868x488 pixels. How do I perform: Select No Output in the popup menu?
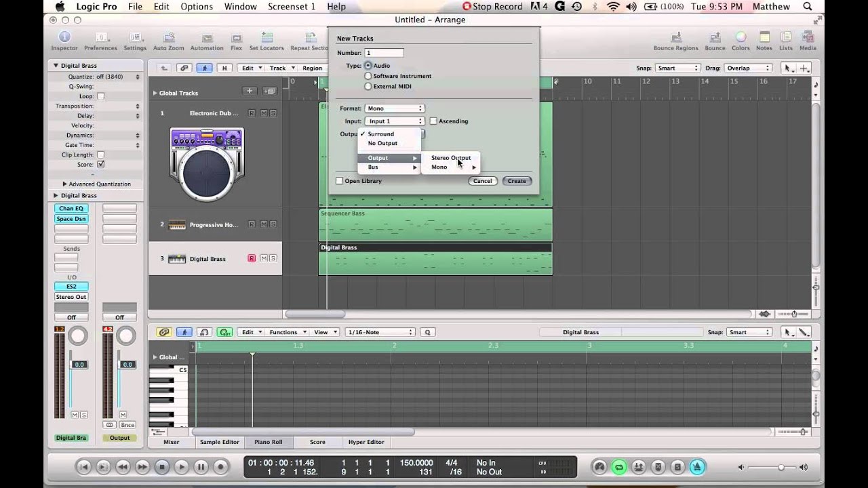(x=389, y=144)
